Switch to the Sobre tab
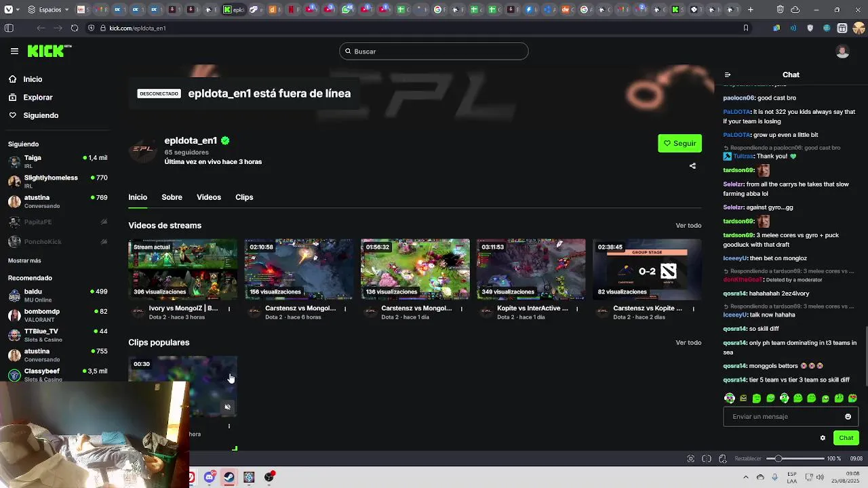Viewport: 868px width, 488px height. (x=172, y=197)
